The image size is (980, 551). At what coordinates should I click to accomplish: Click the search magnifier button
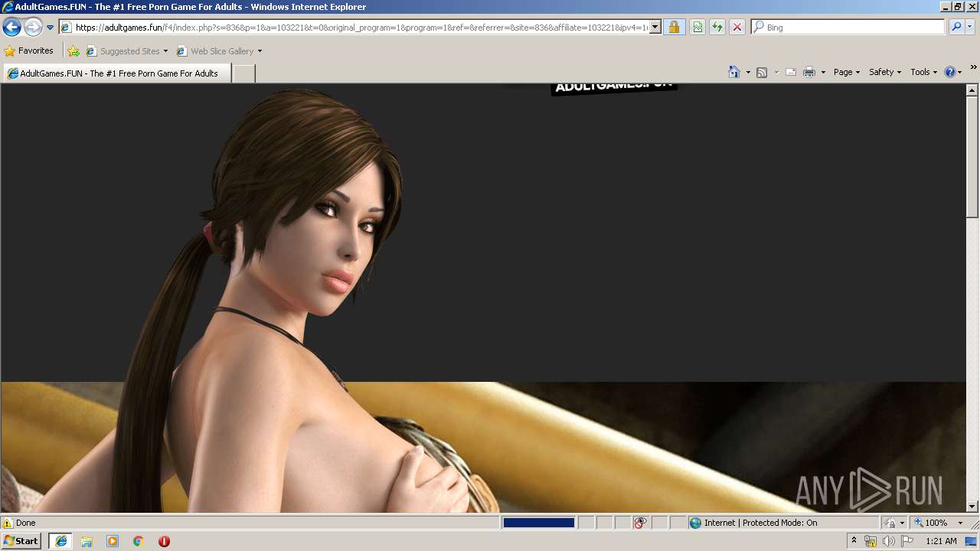click(955, 28)
